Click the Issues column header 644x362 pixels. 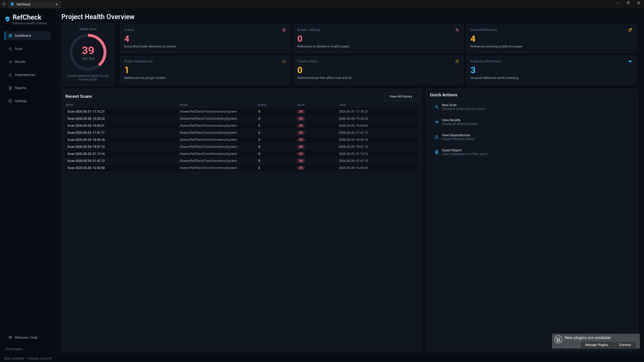point(262,105)
